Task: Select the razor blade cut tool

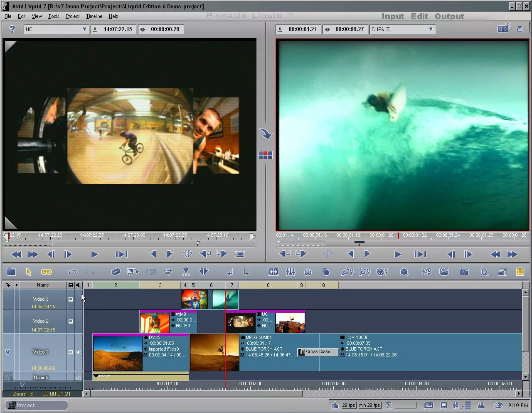Action: (116, 272)
